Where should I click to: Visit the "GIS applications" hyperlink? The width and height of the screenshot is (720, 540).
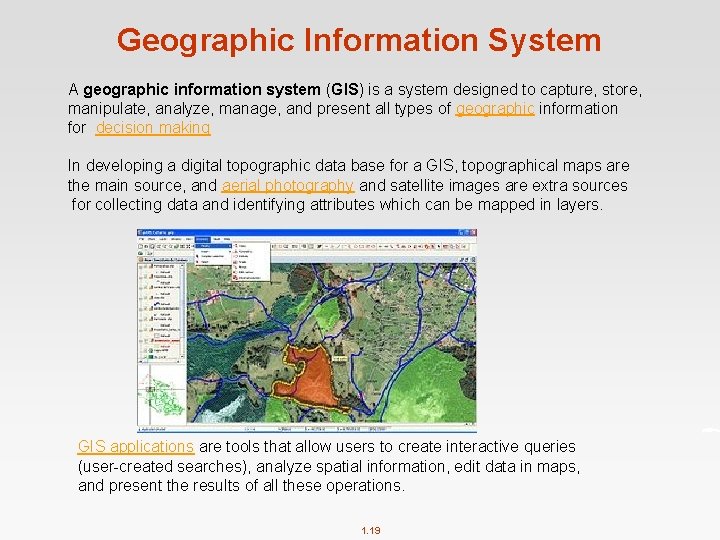click(x=136, y=446)
